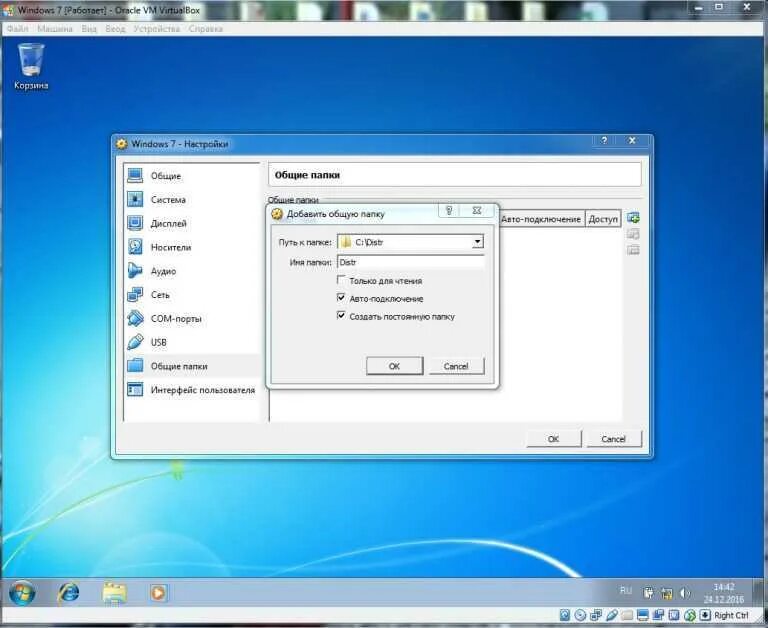Select Аудио in settings sidebar
The image size is (768, 628).
coord(192,271)
